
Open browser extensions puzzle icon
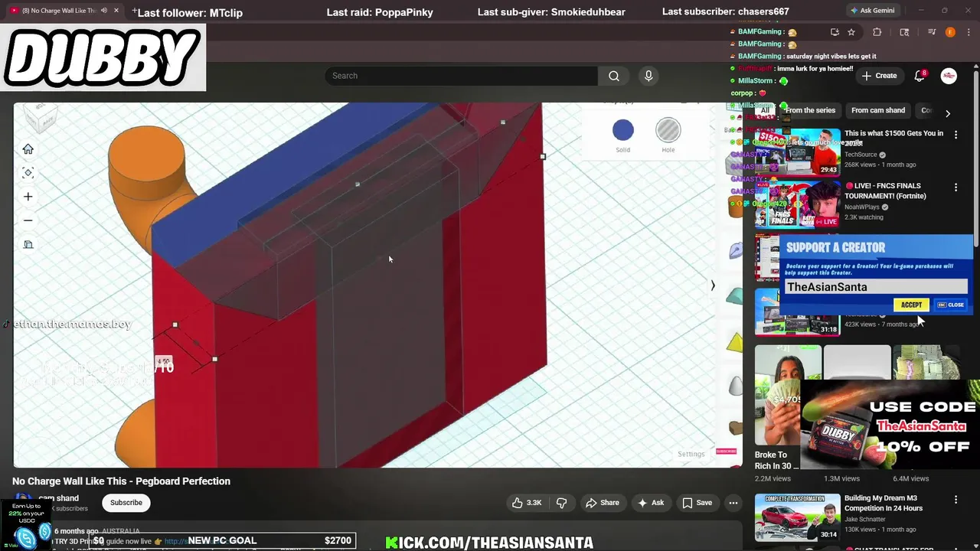tap(877, 32)
